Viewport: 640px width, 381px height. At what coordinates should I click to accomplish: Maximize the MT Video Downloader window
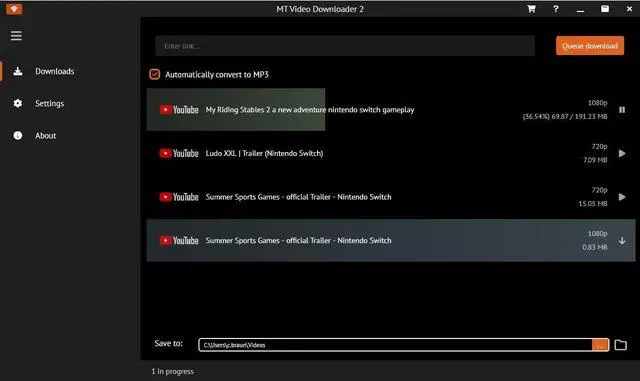point(604,9)
